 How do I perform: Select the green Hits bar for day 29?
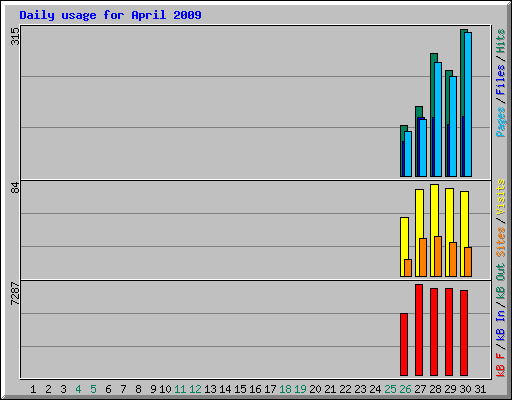[449, 73]
